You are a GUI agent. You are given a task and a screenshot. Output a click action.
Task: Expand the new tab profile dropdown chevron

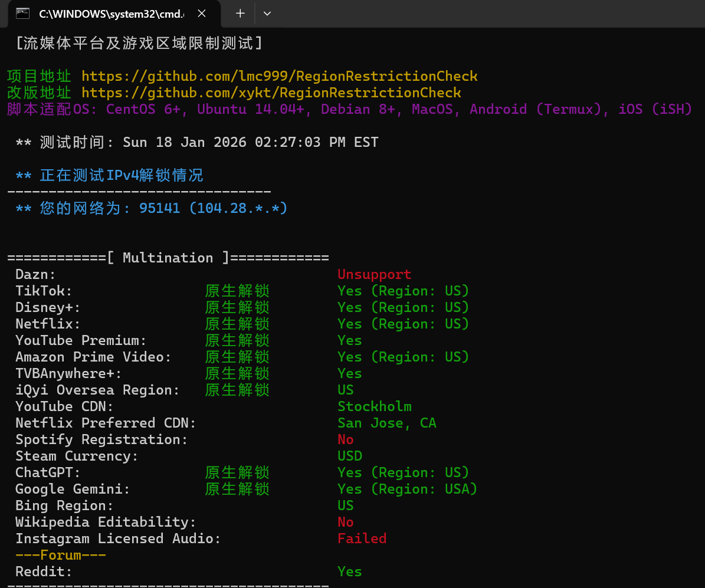(x=267, y=14)
